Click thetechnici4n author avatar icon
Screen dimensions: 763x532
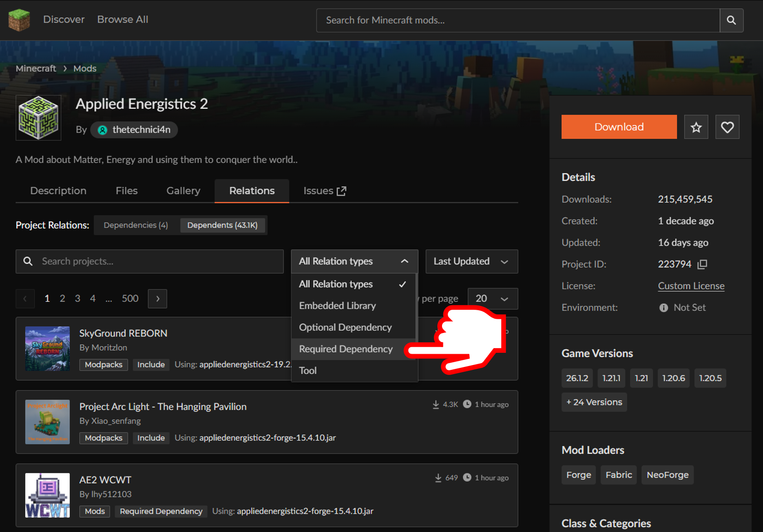pyautogui.click(x=102, y=130)
